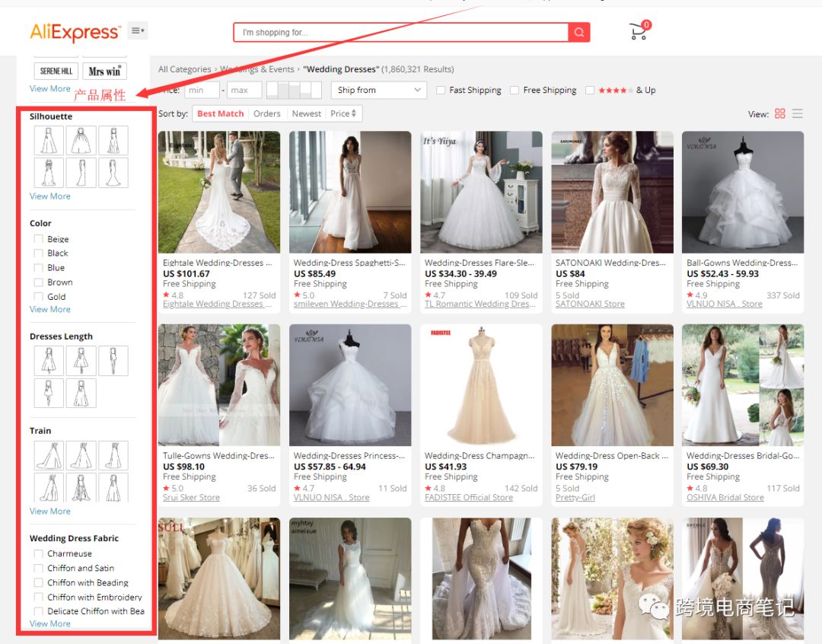The width and height of the screenshot is (822, 644).
Task: Open Srui Sker Store link
Action: (191, 497)
